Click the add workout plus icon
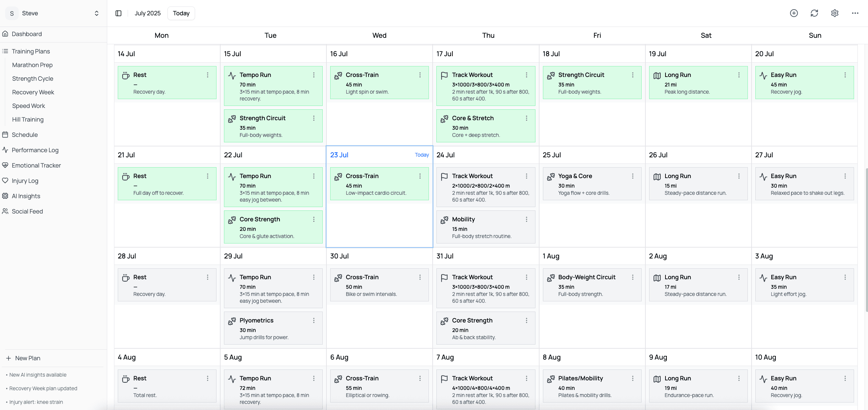This screenshot has width=868, height=410. (x=794, y=13)
